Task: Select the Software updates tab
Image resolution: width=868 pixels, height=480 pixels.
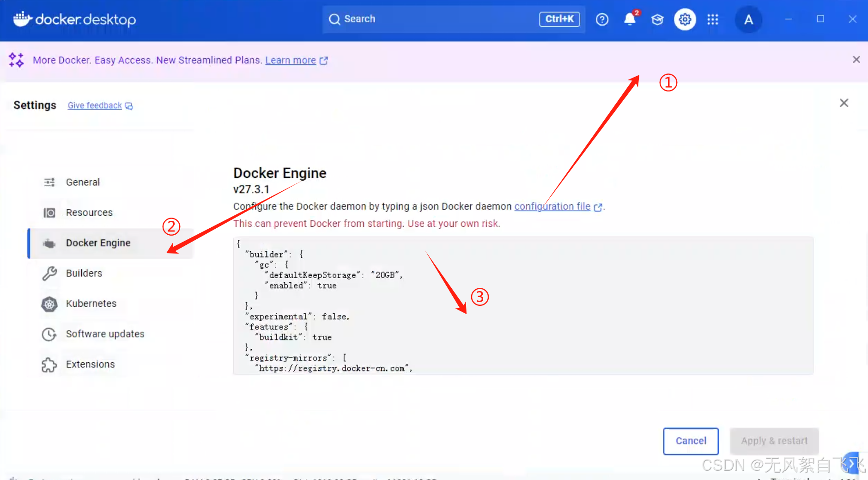Action: (111, 334)
